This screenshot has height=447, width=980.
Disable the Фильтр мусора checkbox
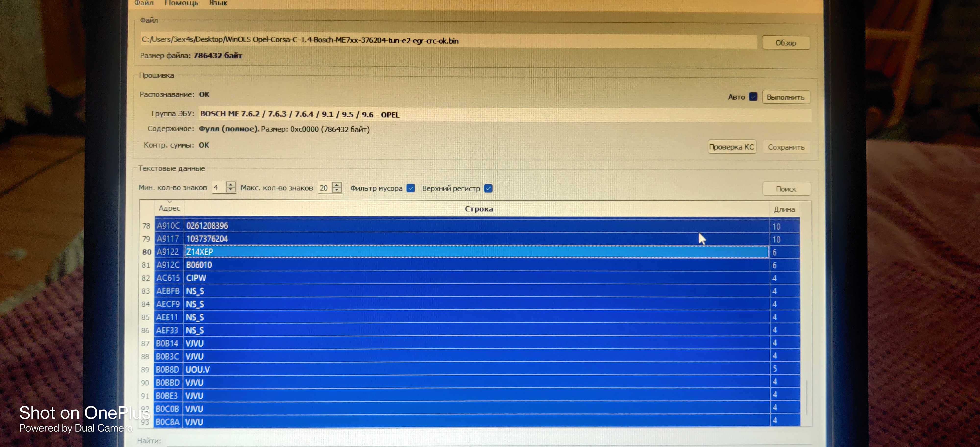[411, 188]
